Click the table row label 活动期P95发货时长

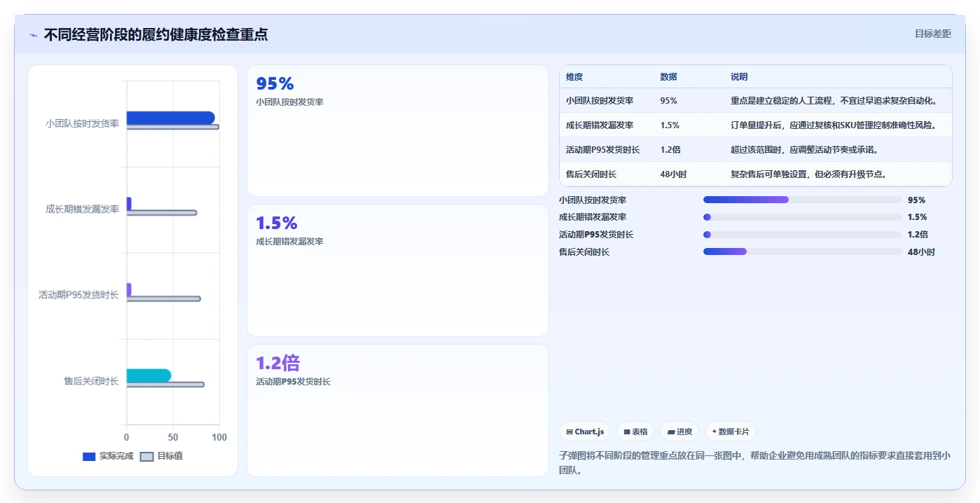coord(602,149)
